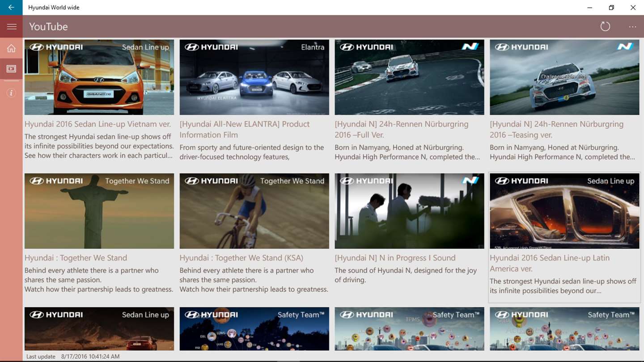Open the hamburger navigation menu
Screen dimensions: 644x362
(12, 27)
